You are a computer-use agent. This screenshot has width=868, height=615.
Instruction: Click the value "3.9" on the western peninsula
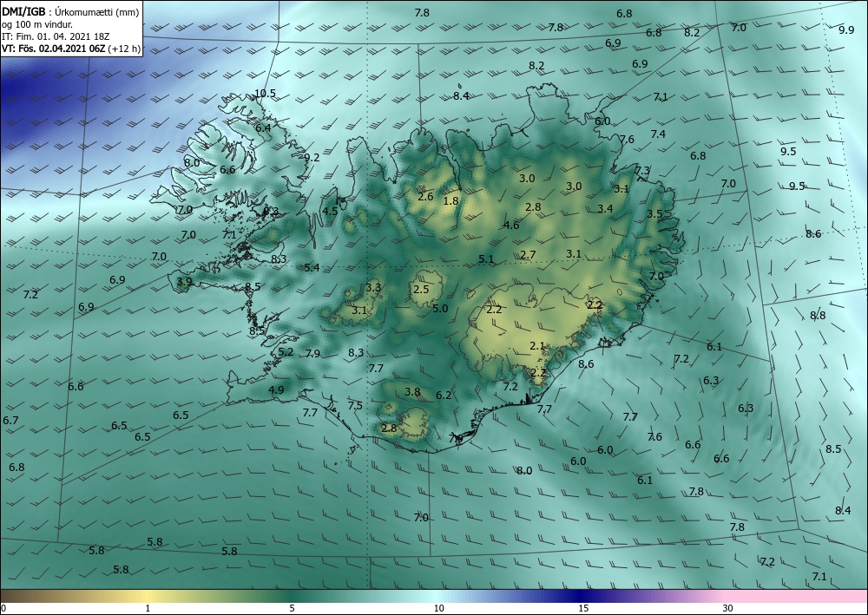tap(184, 282)
